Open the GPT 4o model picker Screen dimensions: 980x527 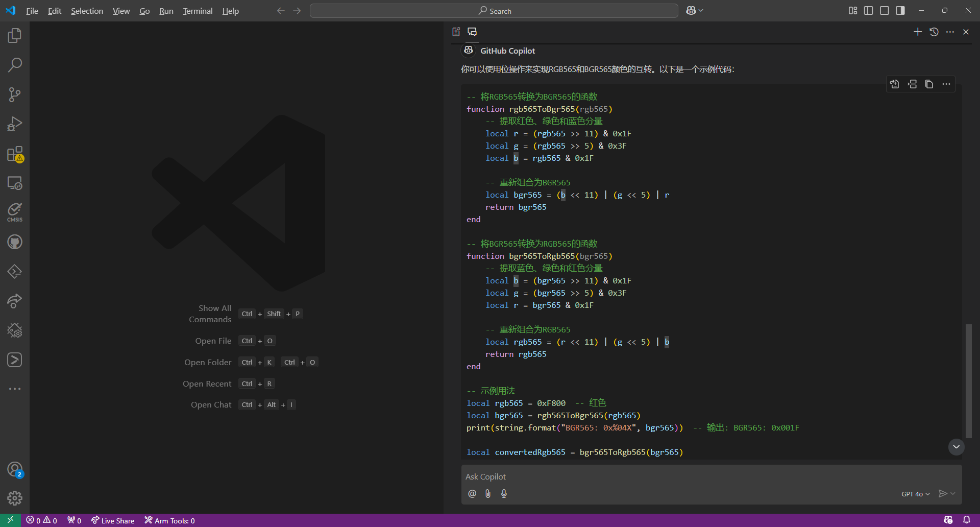point(916,494)
